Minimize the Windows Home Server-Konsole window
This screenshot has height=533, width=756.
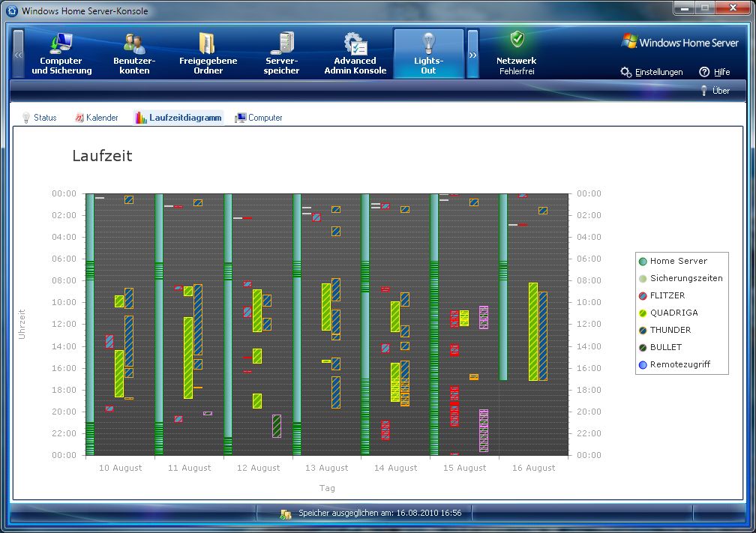(684, 7)
